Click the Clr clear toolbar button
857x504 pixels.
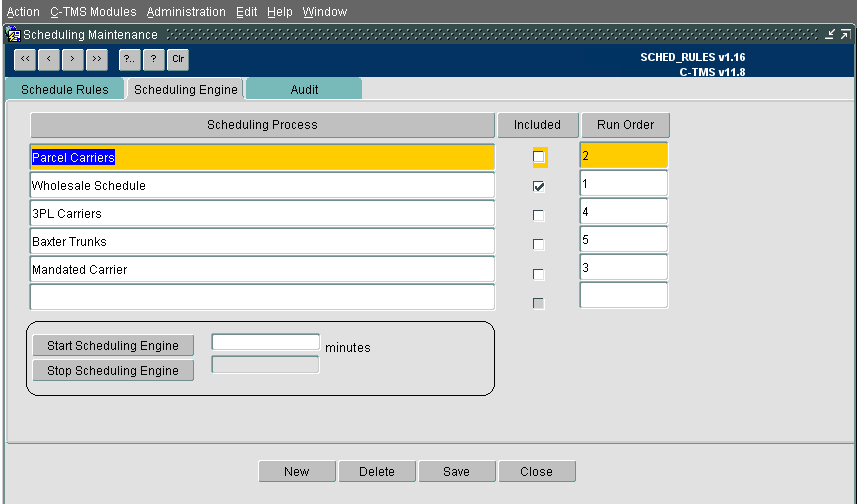click(x=178, y=60)
